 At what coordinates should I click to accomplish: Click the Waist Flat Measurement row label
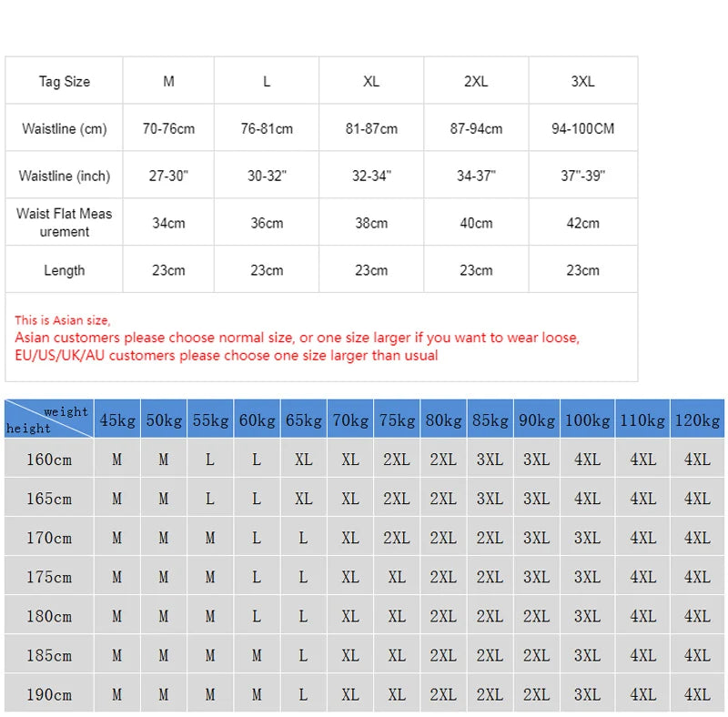tap(64, 222)
